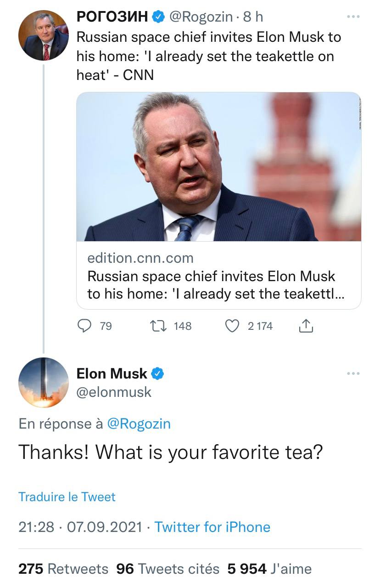Click the Elon Musk display name

(112, 373)
